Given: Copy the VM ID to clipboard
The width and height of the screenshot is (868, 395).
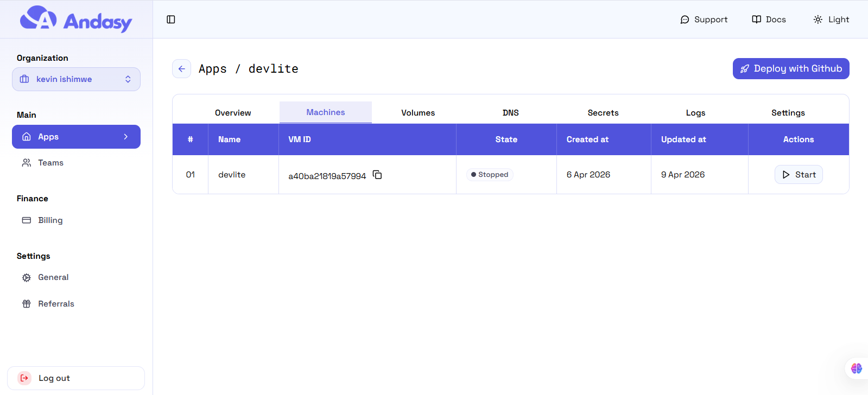Looking at the screenshot, I should click(x=377, y=175).
